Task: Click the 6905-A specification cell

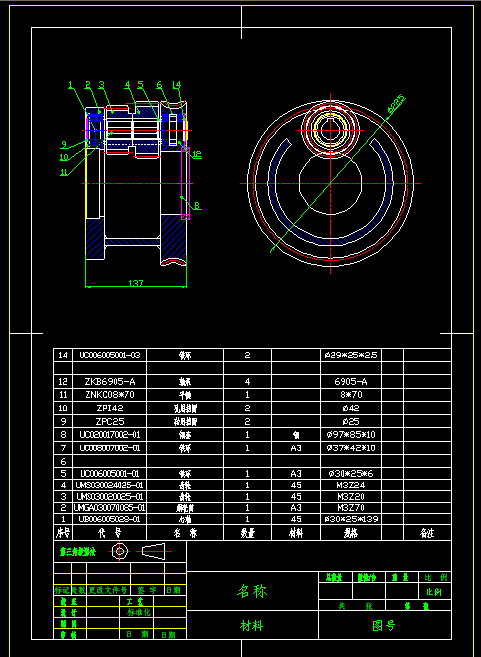Action: (351, 382)
